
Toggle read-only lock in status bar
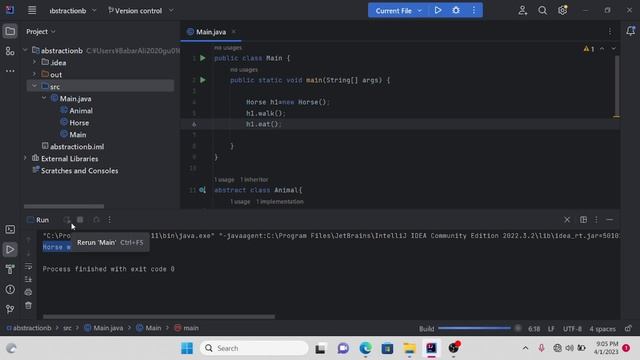click(628, 328)
